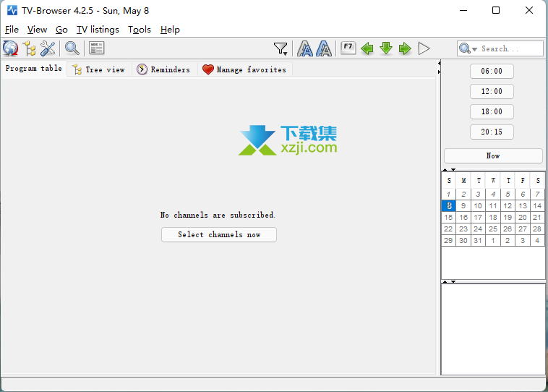
Task: Open the View menu
Action: (37, 30)
